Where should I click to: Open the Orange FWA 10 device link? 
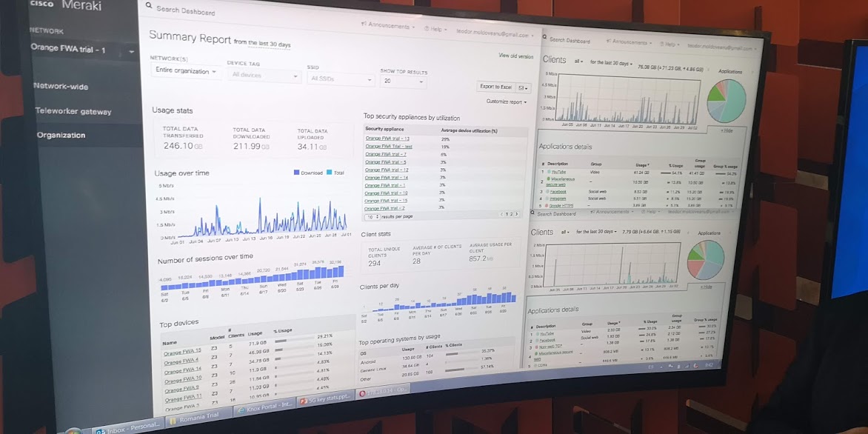pos(183,380)
